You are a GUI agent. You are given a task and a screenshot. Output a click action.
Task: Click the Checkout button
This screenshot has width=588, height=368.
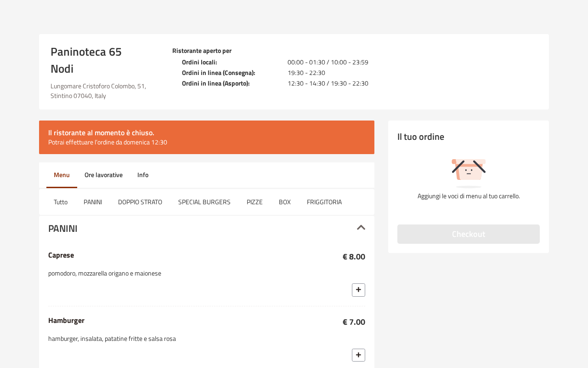click(469, 234)
